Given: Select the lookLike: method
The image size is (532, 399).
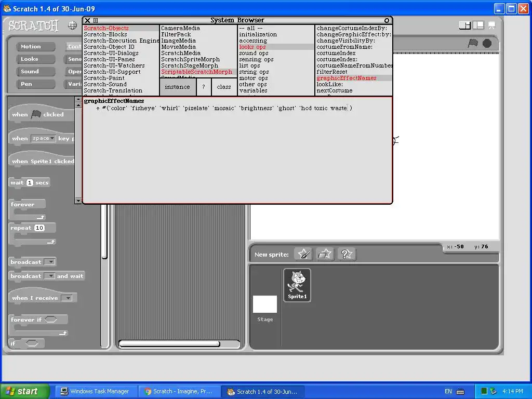Looking at the screenshot, I should click(x=354, y=84).
